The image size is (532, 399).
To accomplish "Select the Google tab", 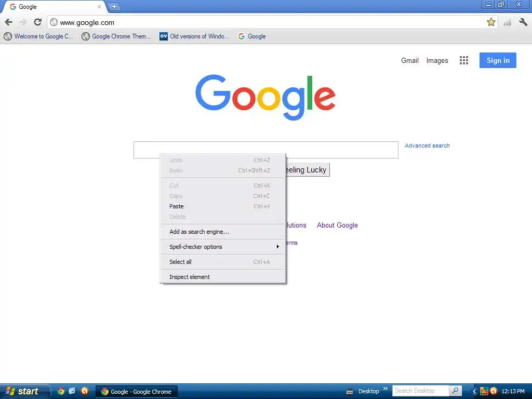I will pyautogui.click(x=54, y=7).
